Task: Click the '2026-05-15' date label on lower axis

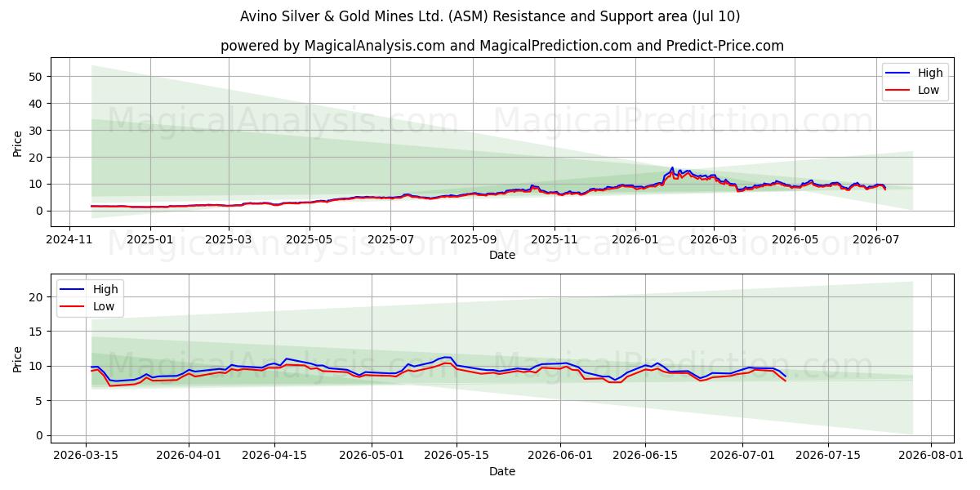Action: tap(457, 456)
